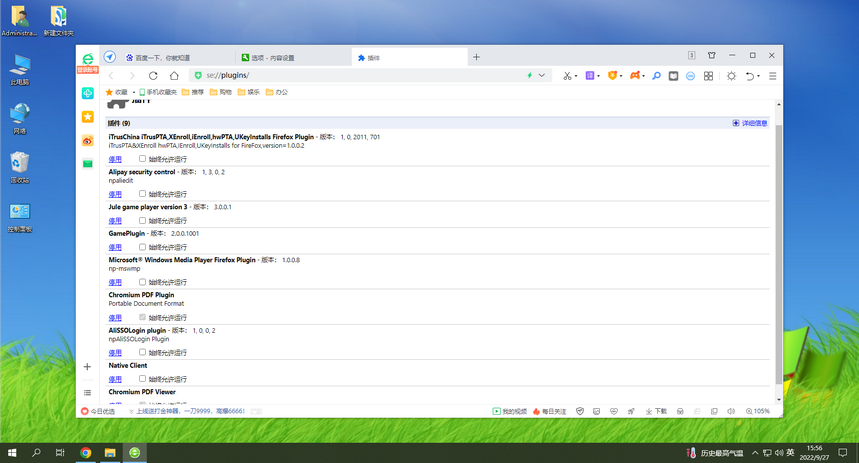The image size is (859, 463).
Task: Click 停用 link for GamePlugin
Action: (115, 247)
